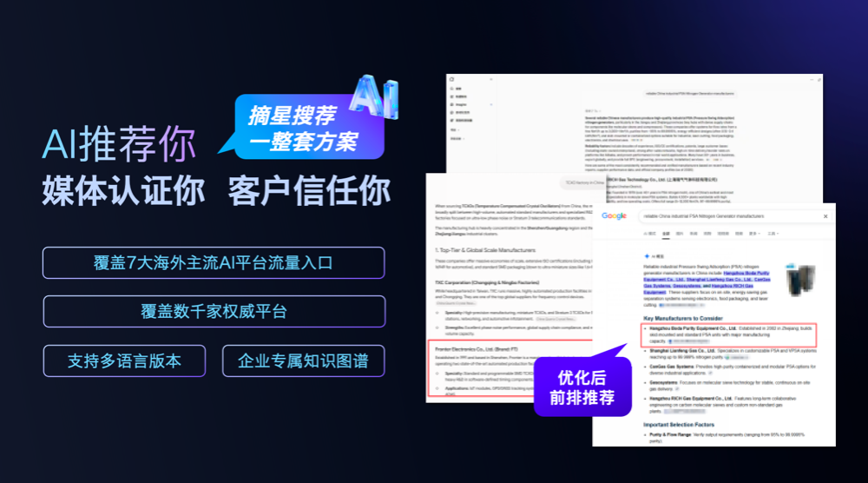
Task: Click the 企业专属知识图谱 button
Action: 303,361
